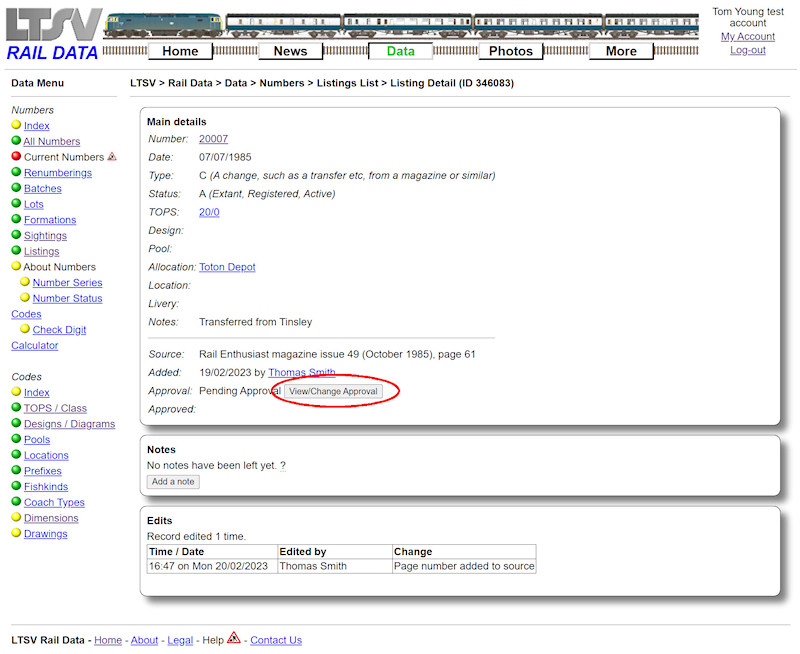Screen dimensions: 800x654
Task: Click the warning triangle next to Help
Action: [233, 640]
